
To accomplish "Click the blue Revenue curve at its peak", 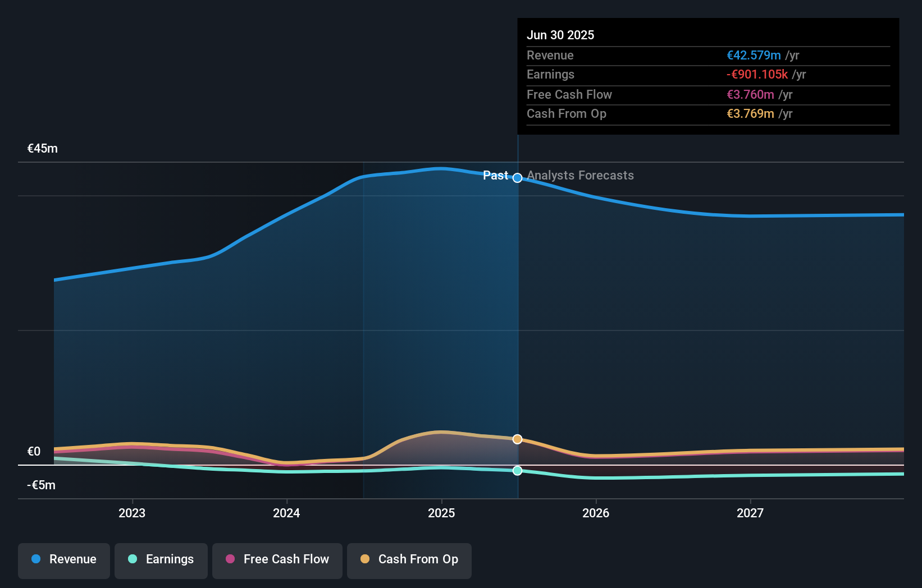I will (x=441, y=168).
